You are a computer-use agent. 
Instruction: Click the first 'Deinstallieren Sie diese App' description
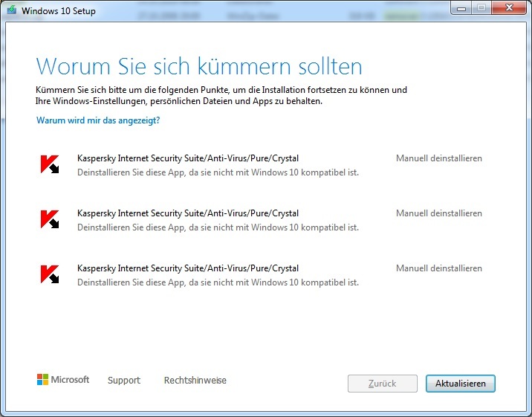(x=218, y=172)
